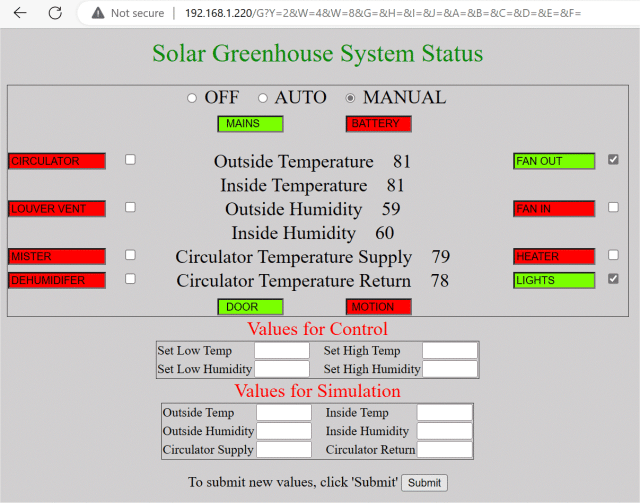Check the Fan In checkbox
Screen dimensions: 640x503
pyautogui.click(x=613, y=207)
